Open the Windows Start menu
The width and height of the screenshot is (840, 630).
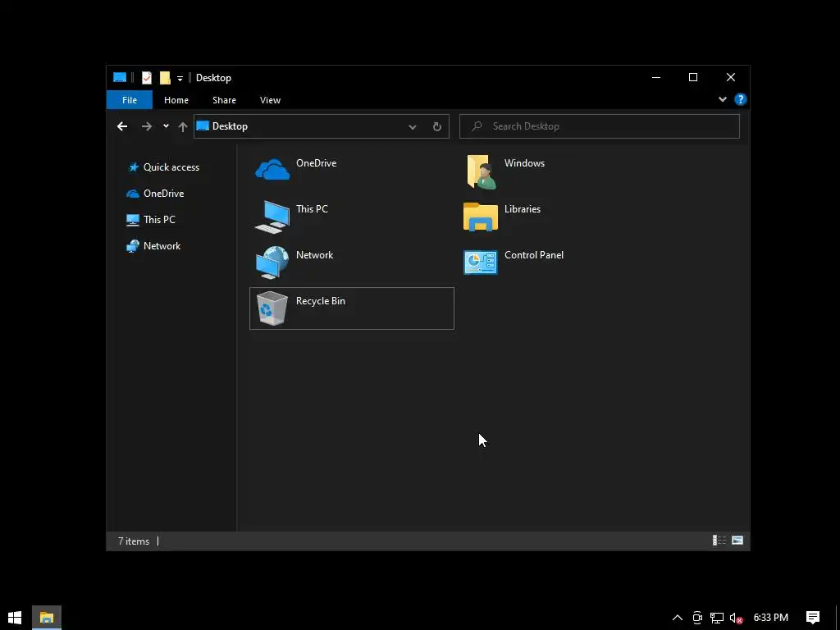(15, 617)
